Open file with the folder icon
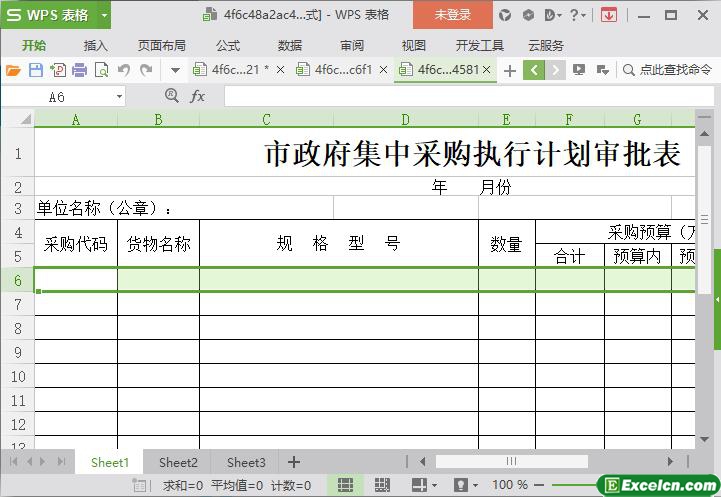The width and height of the screenshot is (721, 497). [13, 70]
